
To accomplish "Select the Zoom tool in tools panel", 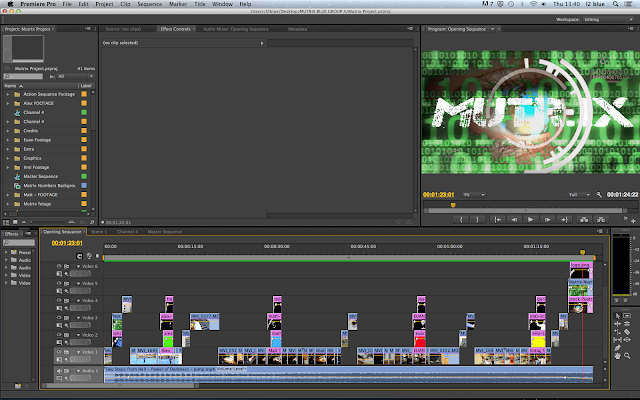I will (x=627, y=356).
